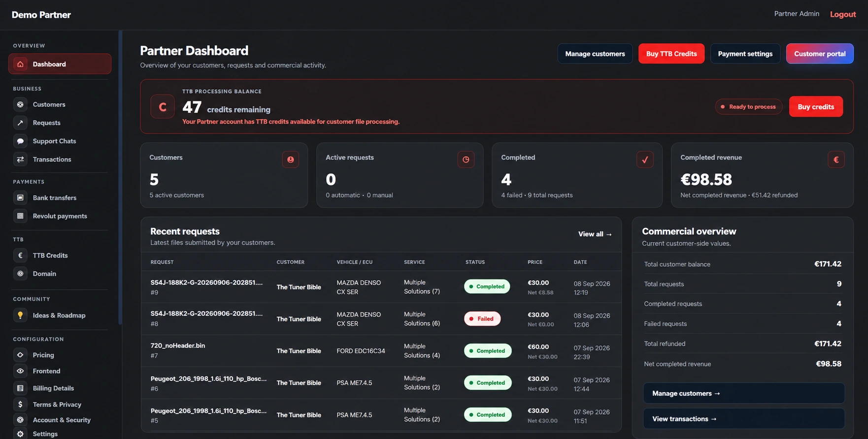Log out via the Logout link
The image size is (868, 439).
pyautogui.click(x=843, y=14)
